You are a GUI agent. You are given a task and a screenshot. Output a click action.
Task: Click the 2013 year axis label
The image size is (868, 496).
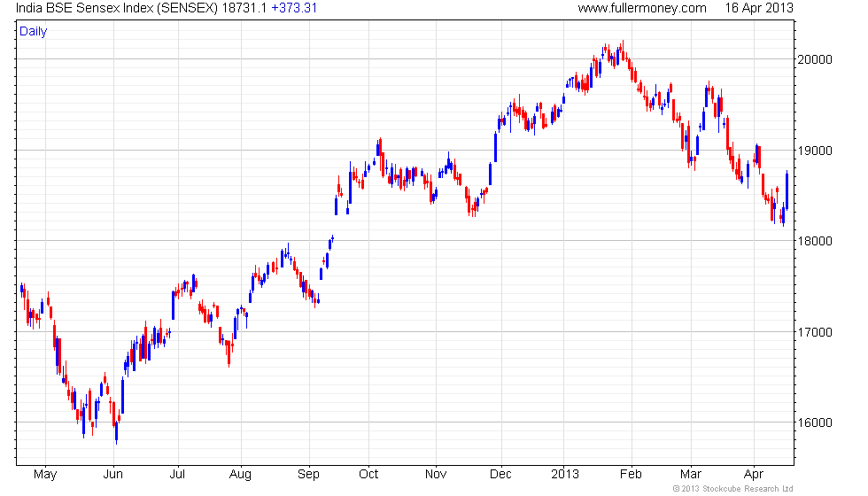pyautogui.click(x=565, y=475)
